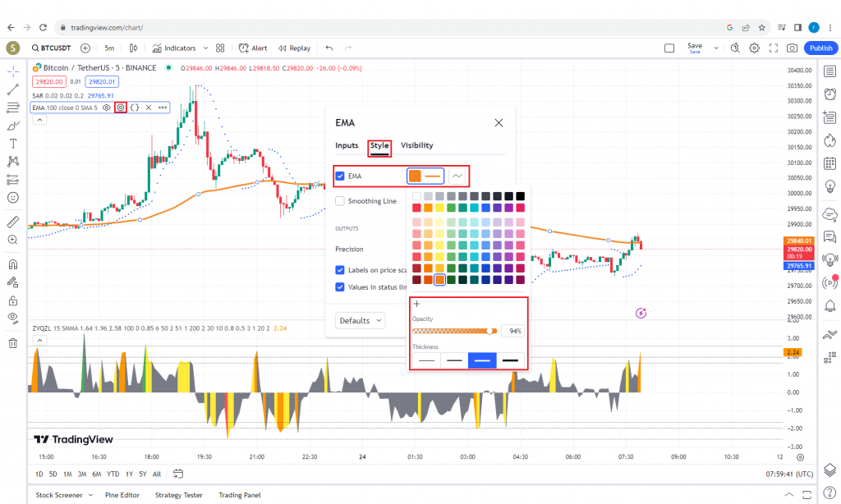Image resolution: width=841 pixels, height=504 pixels.
Task: Open more options for EMA indicator
Action: click(163, 108)
